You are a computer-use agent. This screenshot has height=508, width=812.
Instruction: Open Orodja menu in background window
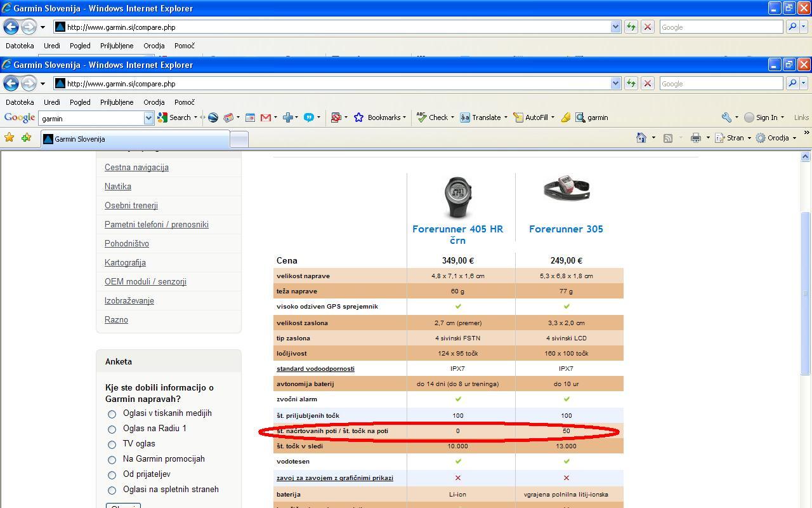tap(154, 46)
